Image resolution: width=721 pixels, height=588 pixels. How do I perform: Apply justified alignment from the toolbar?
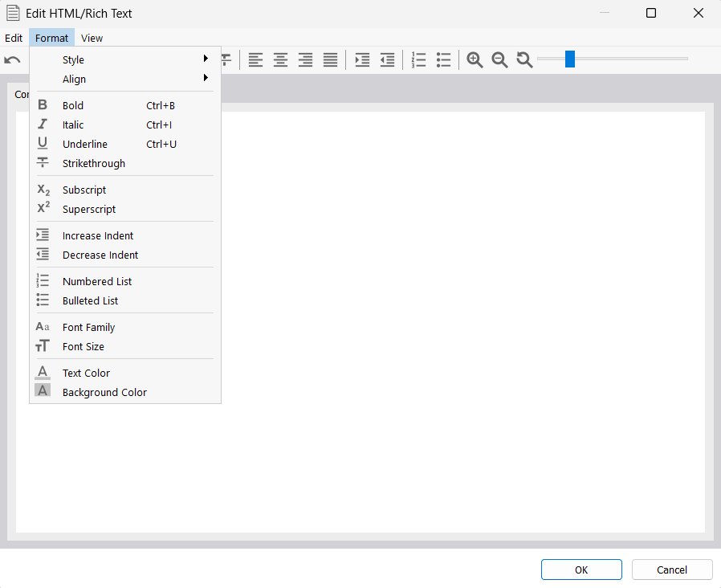[330, 59]
